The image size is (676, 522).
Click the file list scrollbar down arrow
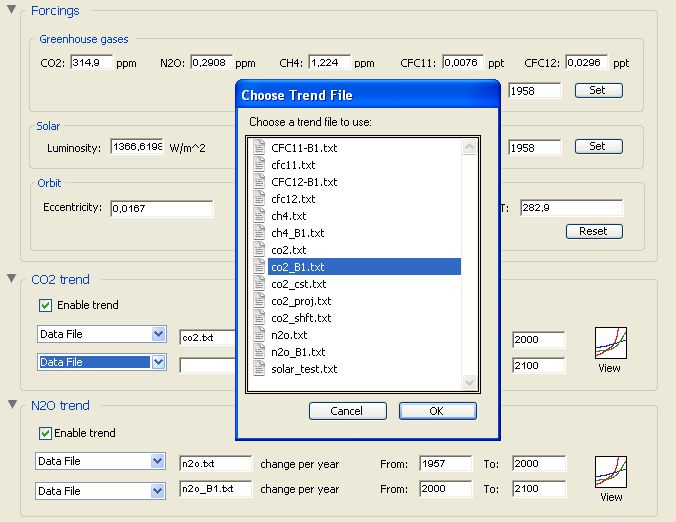(469, 382)
